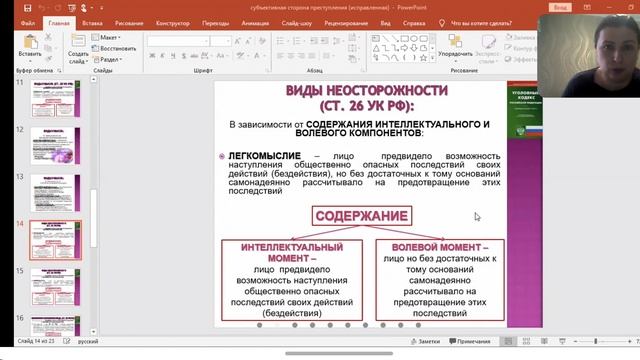Align text left
The image size is (640, 360).
coord(280,56)
